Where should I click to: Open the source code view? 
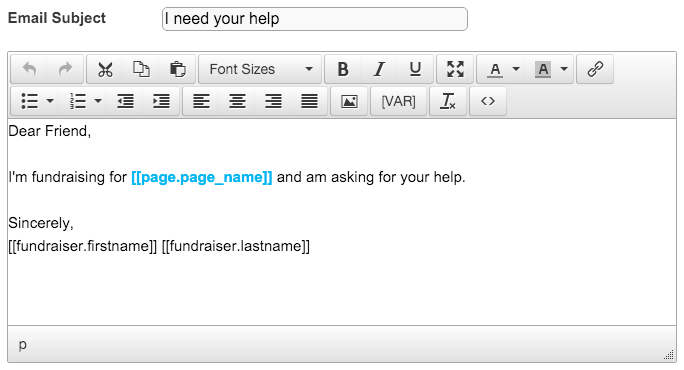pyautogui.click(x=488, y=101)
